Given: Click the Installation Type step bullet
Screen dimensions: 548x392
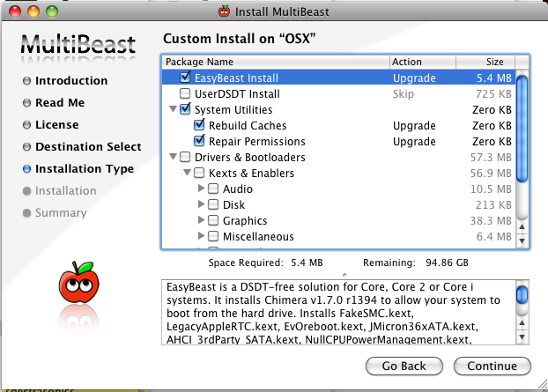Looking at the screenshot, I should [26, 169].
